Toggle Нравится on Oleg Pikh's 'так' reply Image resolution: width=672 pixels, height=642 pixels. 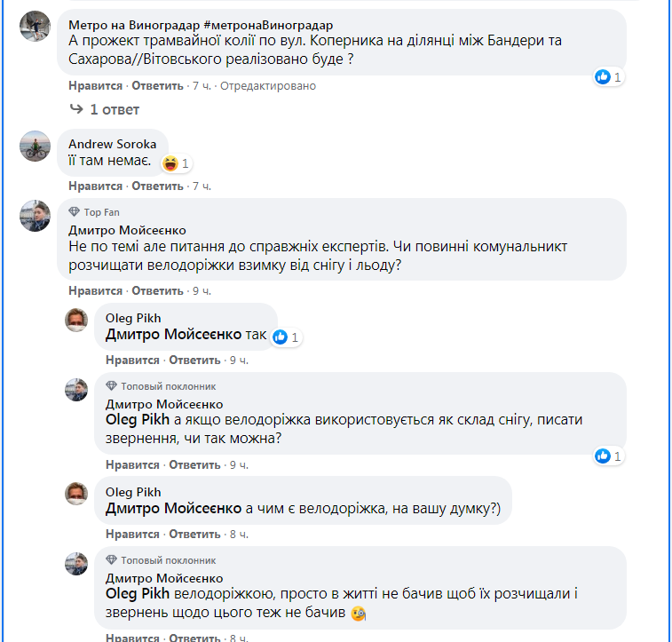(x=132, y=361)
